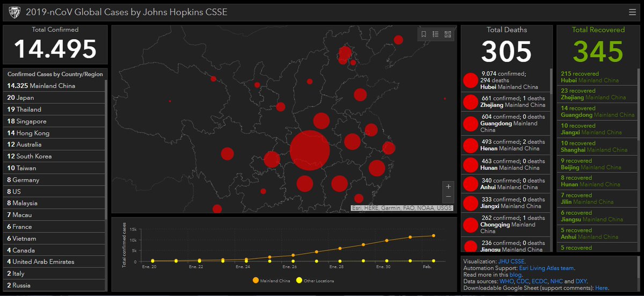The width and height of the screenshot is (644, 296).
Task: Click 7 recovered Jilin row
Action: point(597,198)
